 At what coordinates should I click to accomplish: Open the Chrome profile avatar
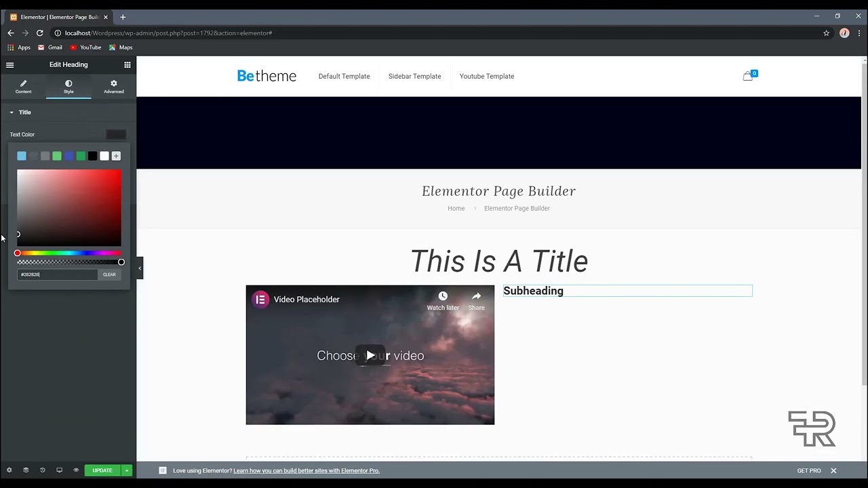[844, 33]
